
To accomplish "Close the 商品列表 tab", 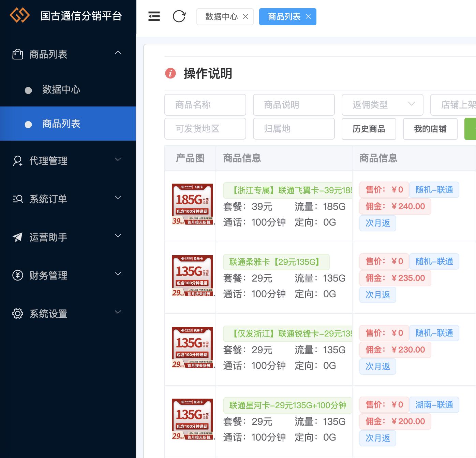I will click(308, 16).
